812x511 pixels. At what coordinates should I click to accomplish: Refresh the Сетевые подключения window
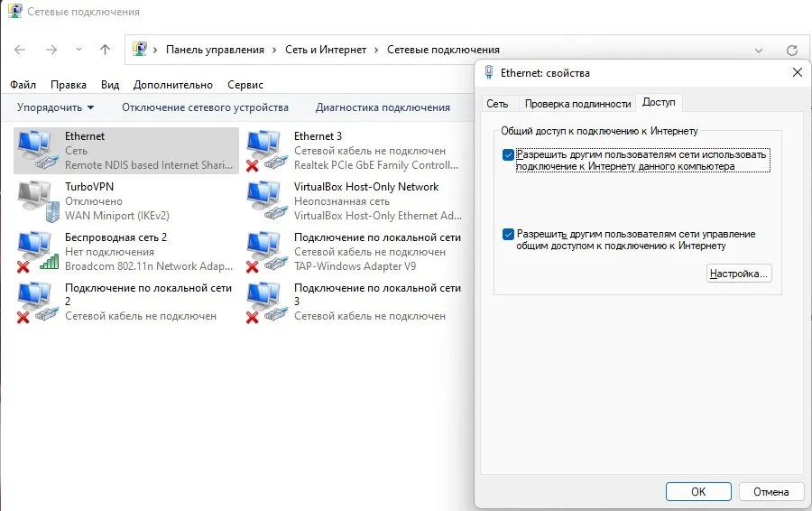pos(792,51)
